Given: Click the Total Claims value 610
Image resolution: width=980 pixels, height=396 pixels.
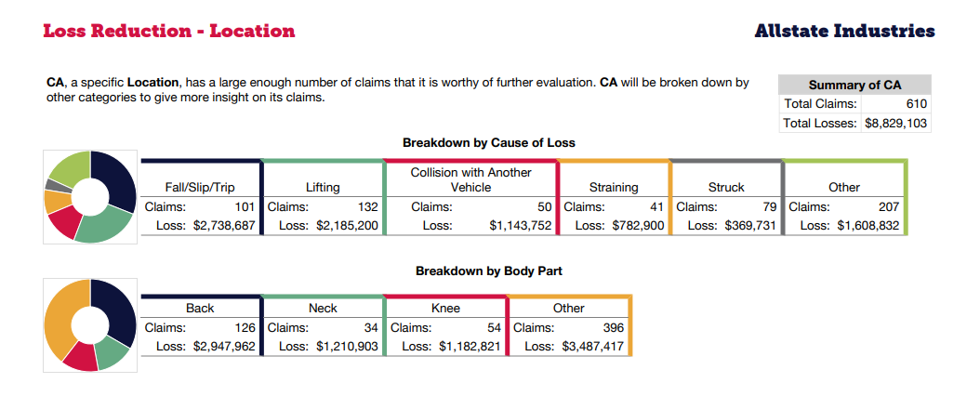Looking at the screenshot, I should point(915,103).
